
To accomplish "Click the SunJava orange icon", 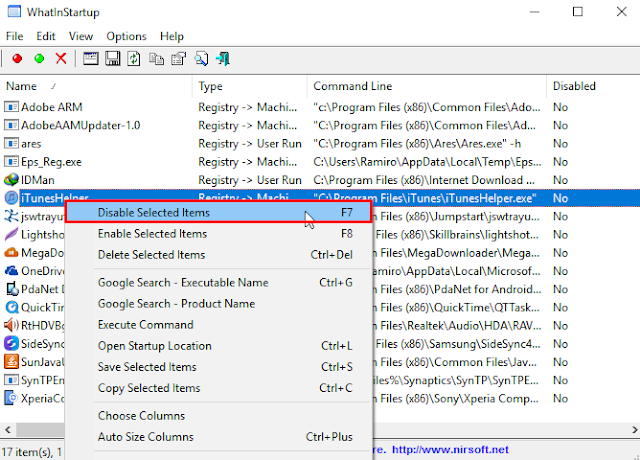I will (x=11, y=362).
